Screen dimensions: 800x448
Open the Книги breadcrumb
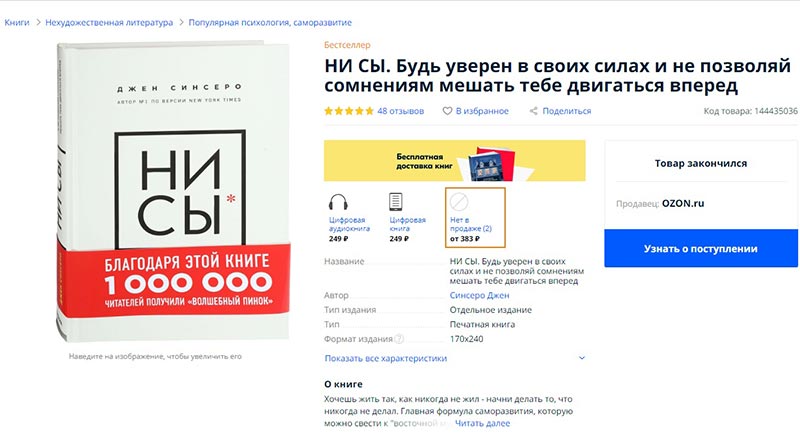17,22
